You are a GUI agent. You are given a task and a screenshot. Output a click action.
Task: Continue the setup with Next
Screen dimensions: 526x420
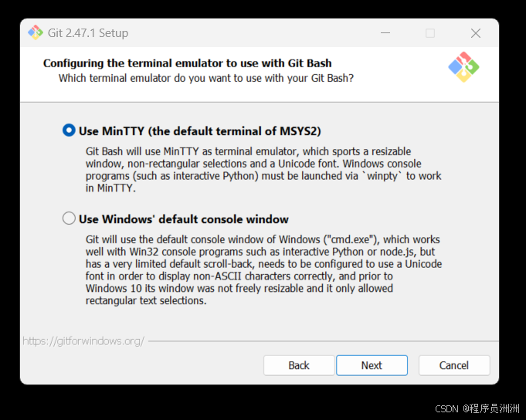(372, 365)
